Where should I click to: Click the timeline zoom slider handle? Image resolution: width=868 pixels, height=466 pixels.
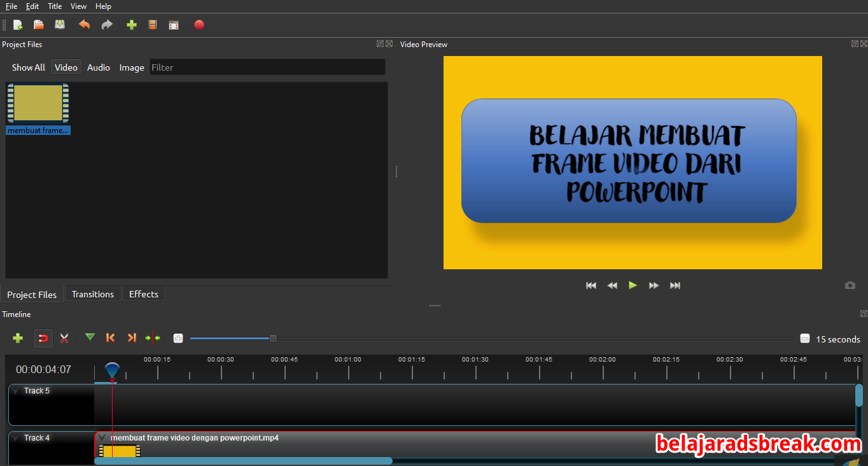pos(273,339)
